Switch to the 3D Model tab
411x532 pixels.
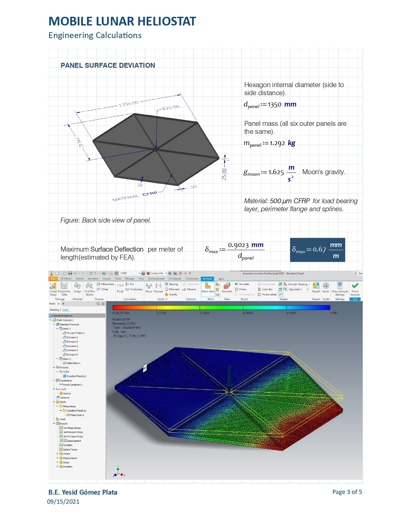[x=66, y=279]
